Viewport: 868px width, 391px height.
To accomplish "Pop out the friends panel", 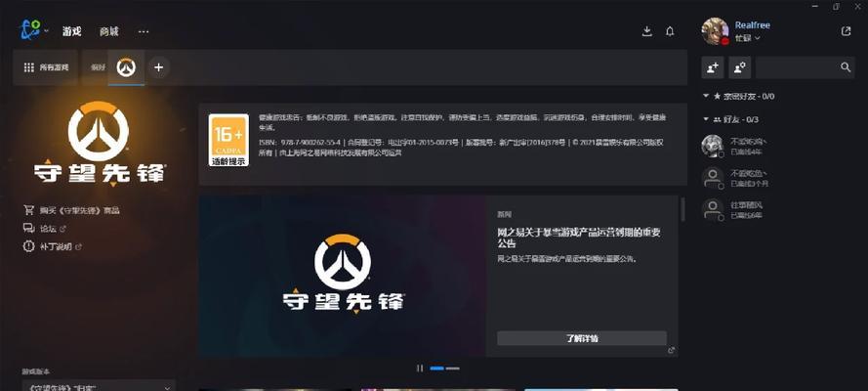I will (x=846, y=31).
